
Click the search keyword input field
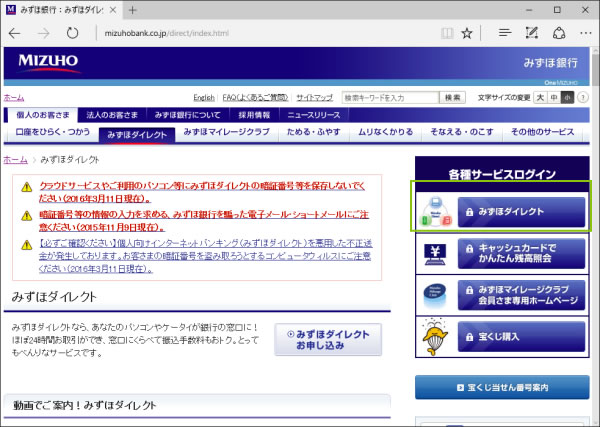click(x=390, y=98)
